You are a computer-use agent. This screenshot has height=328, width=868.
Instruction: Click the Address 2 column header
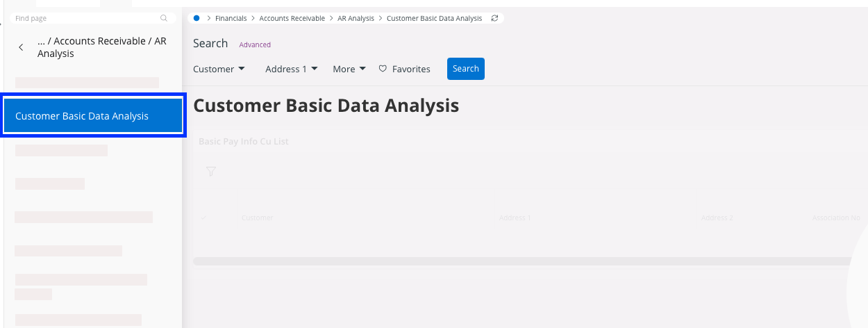click(717, 218)
